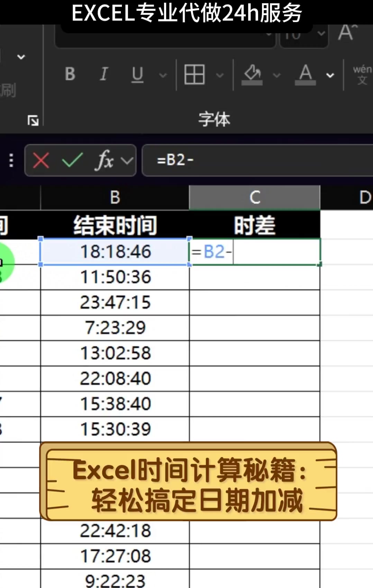Click empty 时差 cell beside 23:47:15
The height and width of the screenshot is (588, 373).
tap(255, 302)
